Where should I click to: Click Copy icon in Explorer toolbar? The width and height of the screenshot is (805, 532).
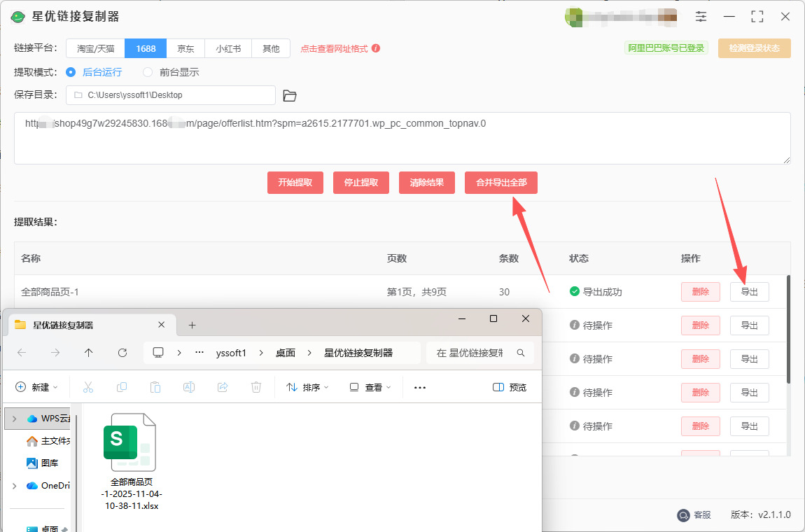122,387
